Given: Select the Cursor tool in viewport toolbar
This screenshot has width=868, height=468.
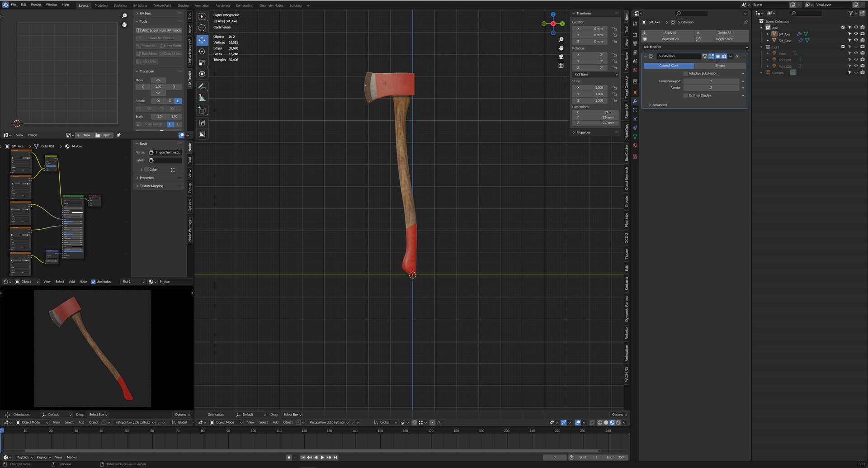Looking at the screenshot, I should coord(202,28).
